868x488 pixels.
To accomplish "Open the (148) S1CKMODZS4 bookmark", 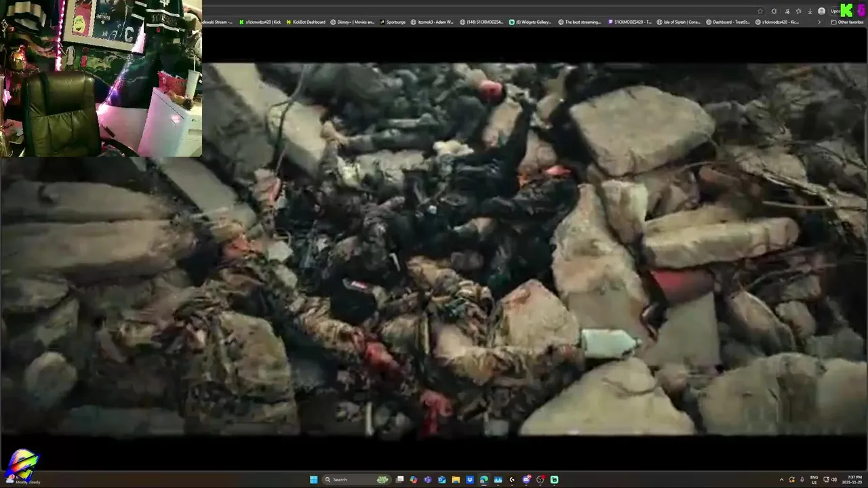I will point(481,22).
